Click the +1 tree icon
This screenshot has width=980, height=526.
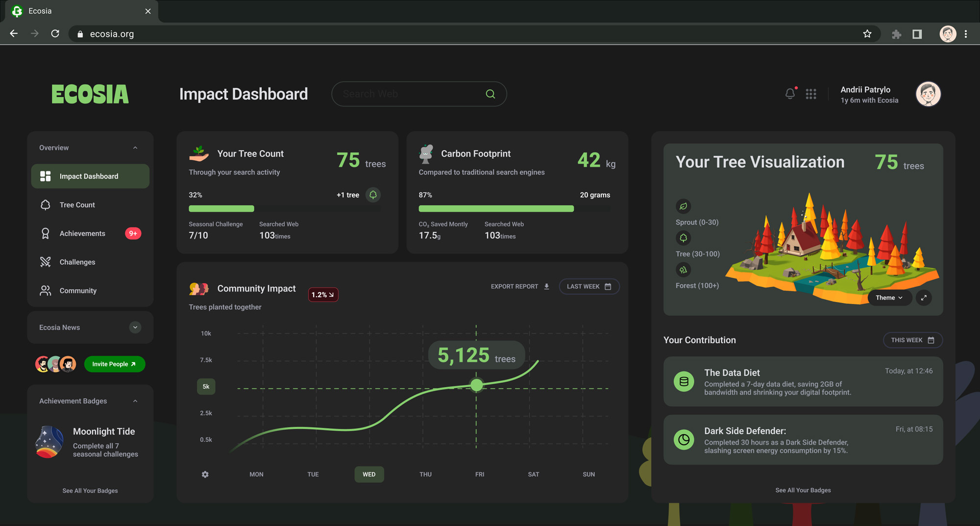(x=373, y=195)
